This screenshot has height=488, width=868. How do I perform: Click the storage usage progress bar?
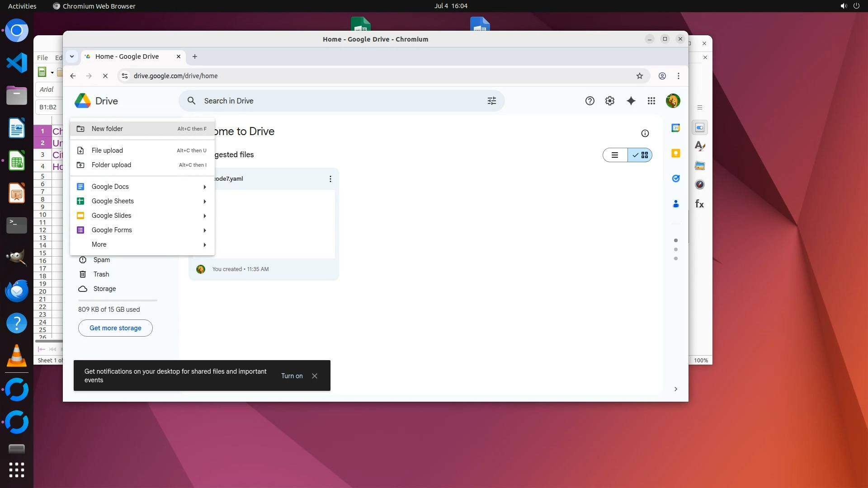[118, 300]
